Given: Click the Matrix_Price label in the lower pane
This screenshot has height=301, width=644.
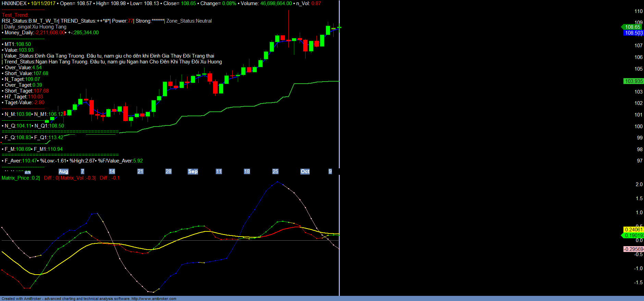Looking at the screenshot, I should click(16, 178).
